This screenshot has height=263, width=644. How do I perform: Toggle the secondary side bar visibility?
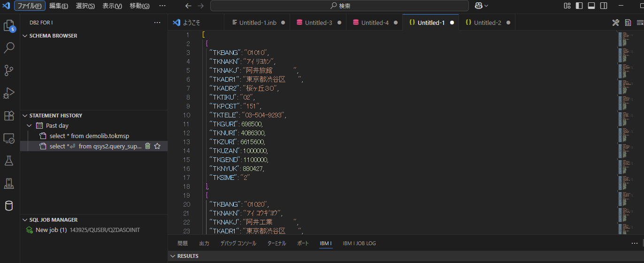tap(604, 6)
